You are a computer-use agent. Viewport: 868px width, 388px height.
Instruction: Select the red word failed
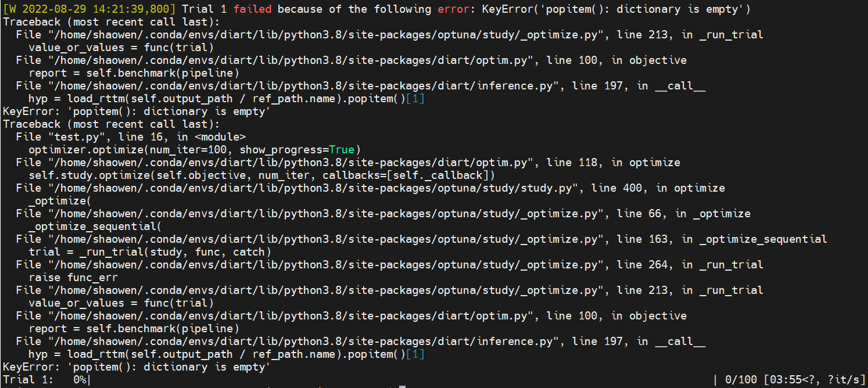[252, 9]
